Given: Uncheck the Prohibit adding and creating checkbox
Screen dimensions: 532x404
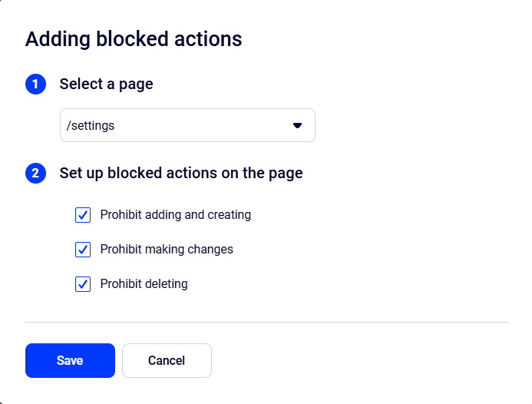Looking at the screenshot, I should [x=83, y=215].
